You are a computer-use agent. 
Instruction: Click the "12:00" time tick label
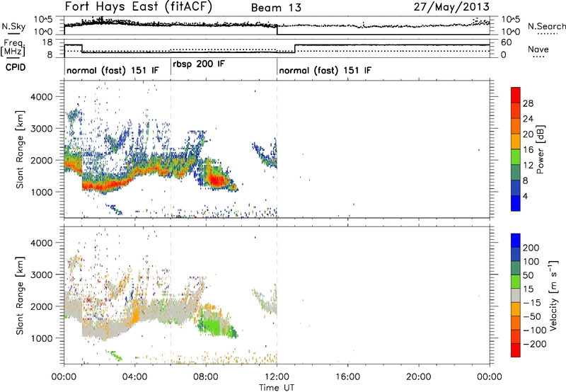[x=277, y=377]
